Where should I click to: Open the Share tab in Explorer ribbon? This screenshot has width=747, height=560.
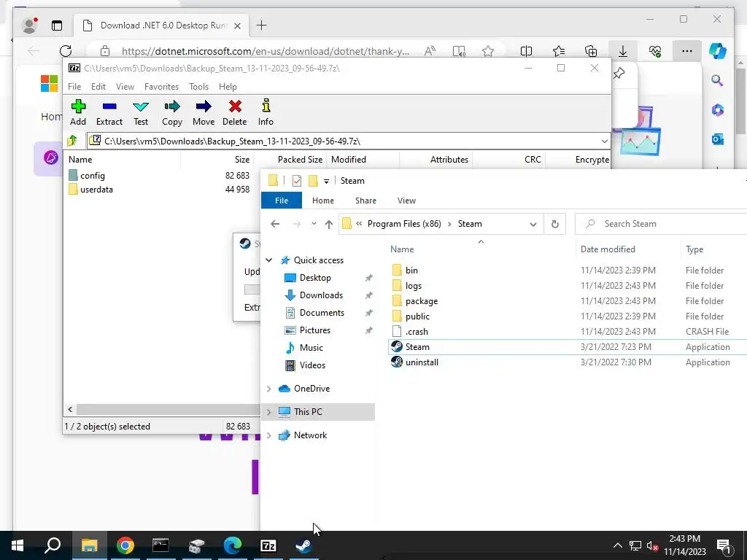click(366, 201)
